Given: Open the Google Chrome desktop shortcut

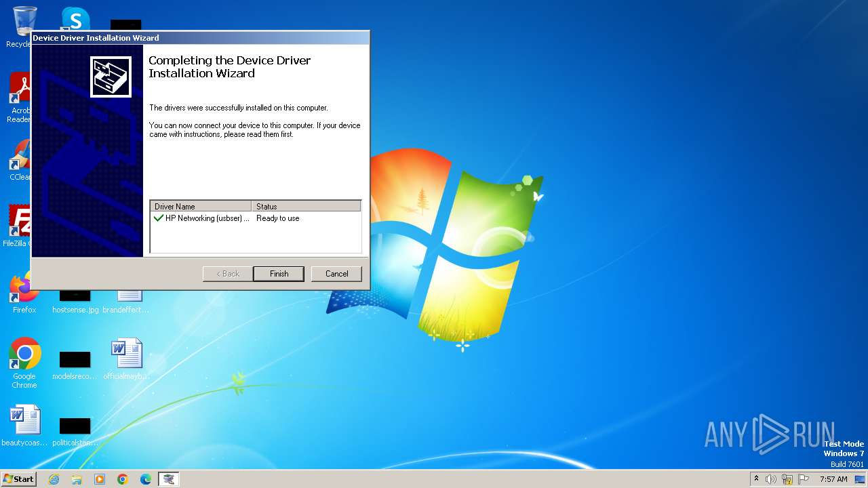Looking at the screenshot, I should (24, 363).
